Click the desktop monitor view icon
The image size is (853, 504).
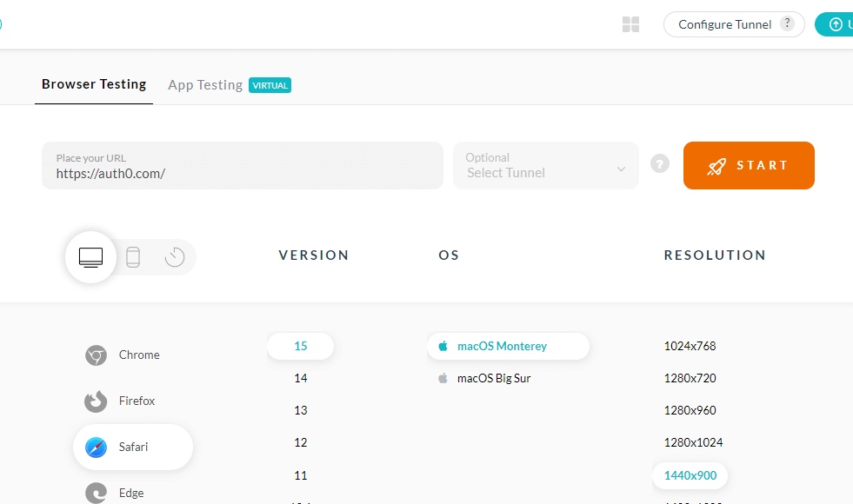(90, 256)
